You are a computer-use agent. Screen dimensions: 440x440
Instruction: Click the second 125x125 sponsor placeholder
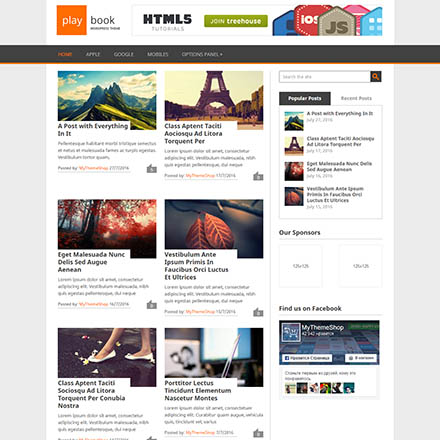pyautogui.click(x=361, y=266)
